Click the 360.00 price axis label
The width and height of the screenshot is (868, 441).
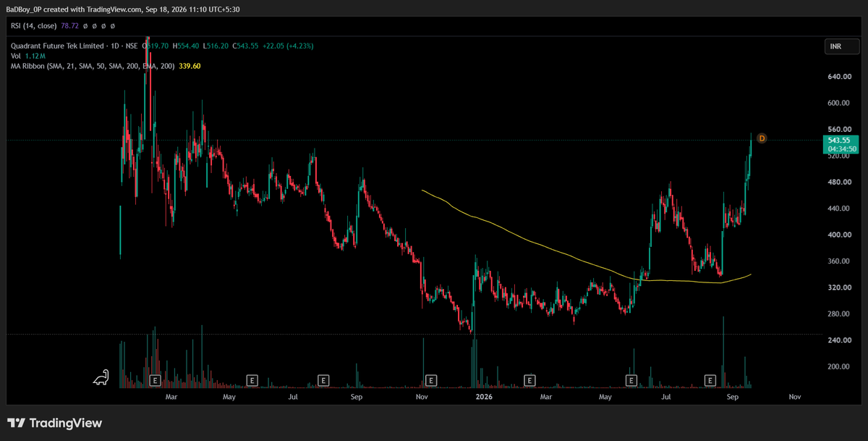click(838, 261)
